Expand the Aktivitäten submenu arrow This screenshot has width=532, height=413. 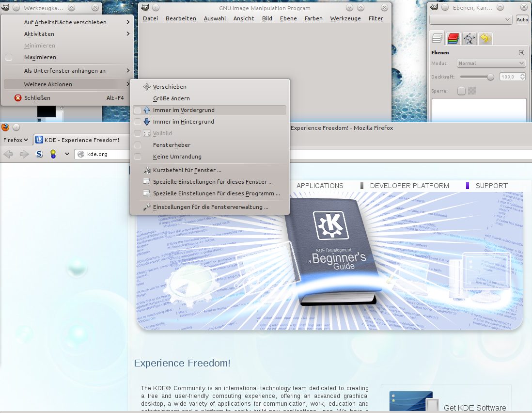coord(128,33)
